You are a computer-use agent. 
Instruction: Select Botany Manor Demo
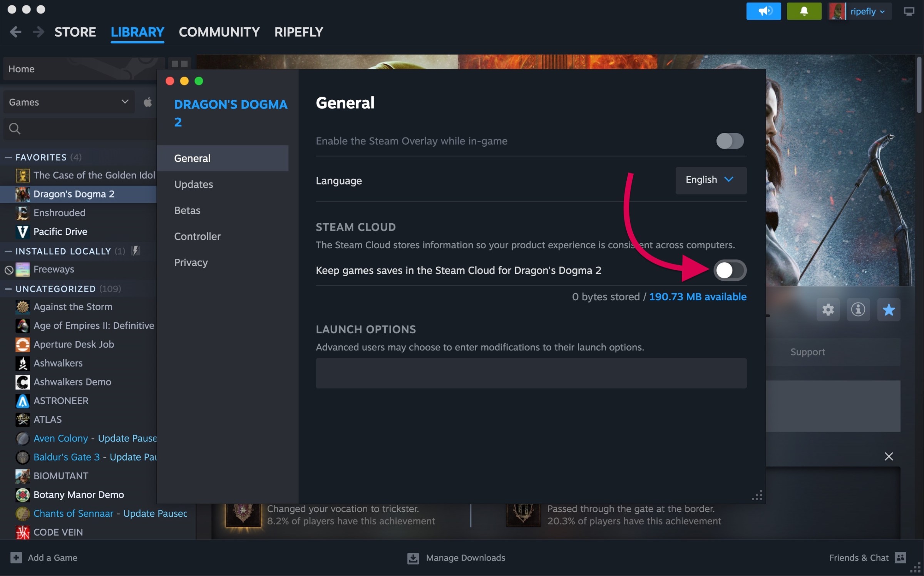(x=79, y=494)
